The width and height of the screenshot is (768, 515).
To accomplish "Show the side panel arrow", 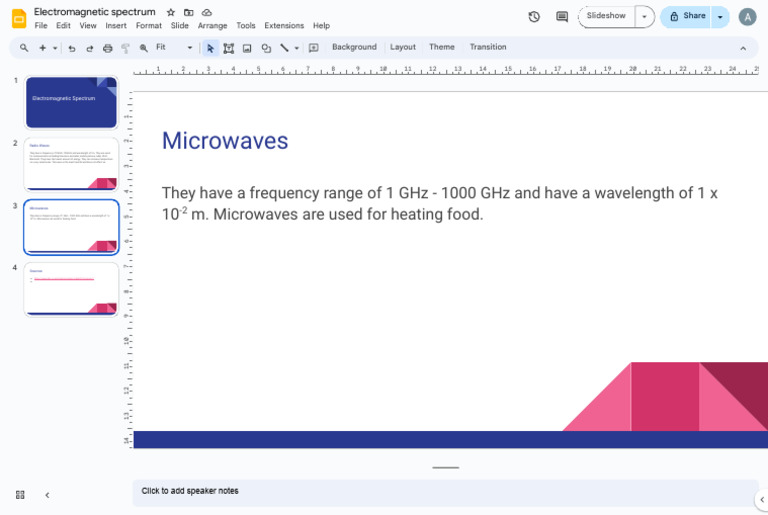I will click(x=762, y=499).
